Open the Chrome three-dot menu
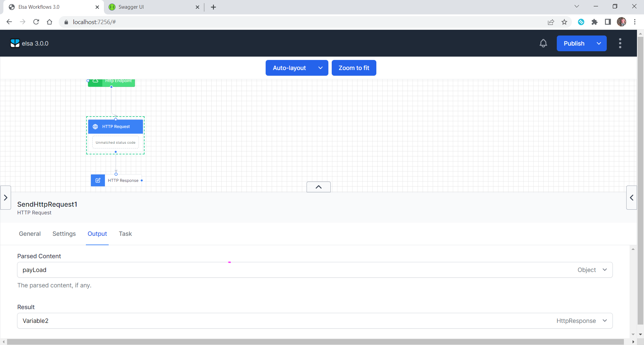The width and height of the screenshot is (644, 345). point(635,22)
